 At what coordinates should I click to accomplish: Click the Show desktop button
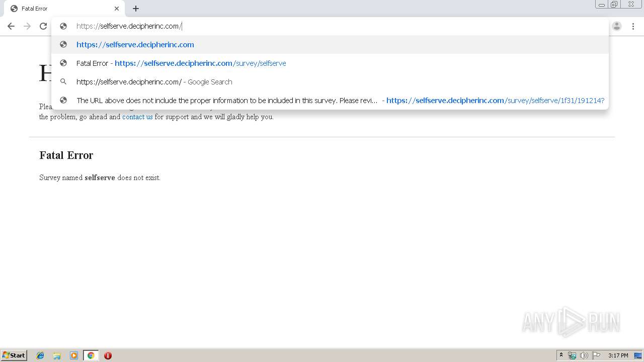click(638, 355)
